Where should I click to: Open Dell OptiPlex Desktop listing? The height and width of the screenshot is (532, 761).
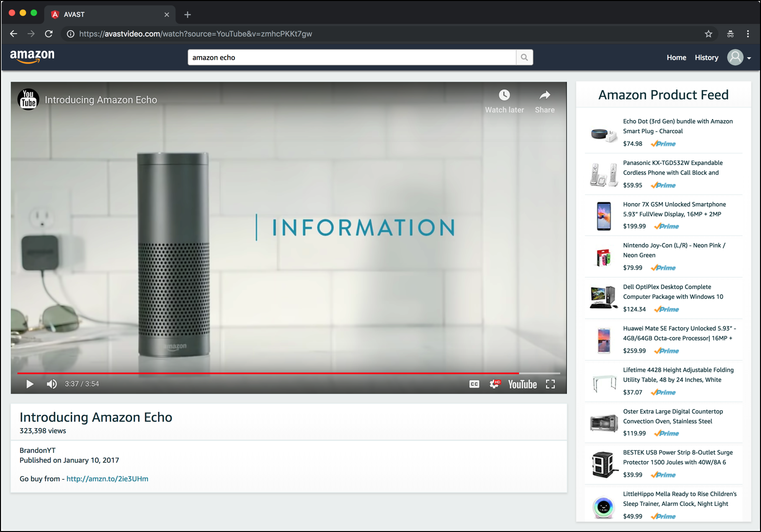(673, 292)
